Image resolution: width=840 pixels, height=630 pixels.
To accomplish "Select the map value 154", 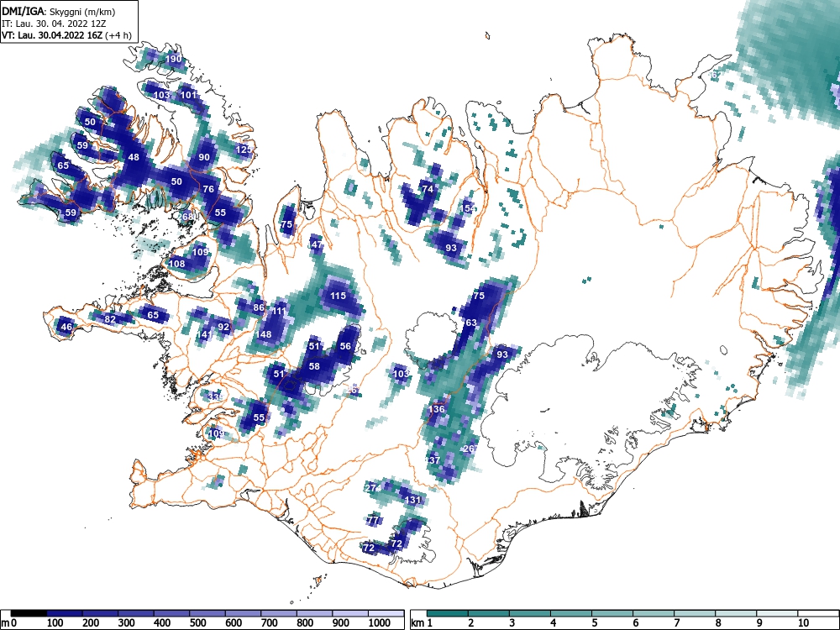I will (x=468, y=208).
